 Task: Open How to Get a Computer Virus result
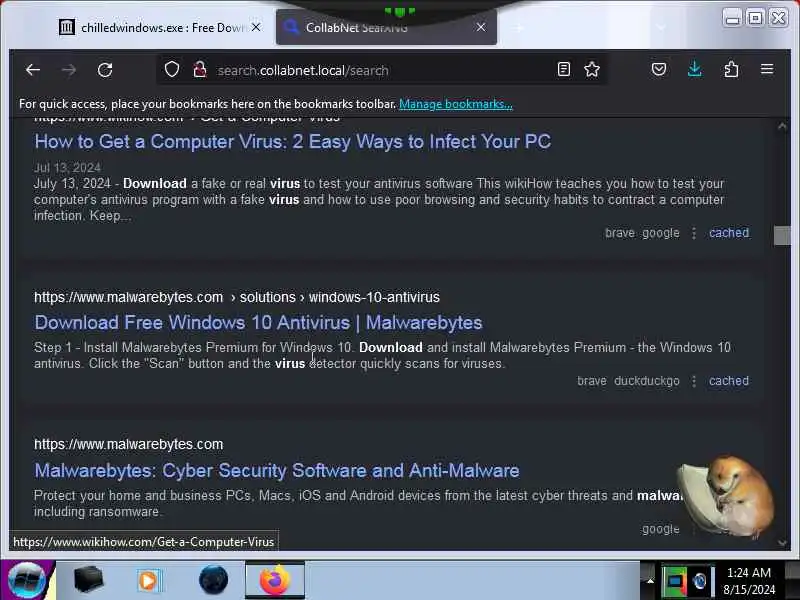pyautogui.click(x=292, y=142)
